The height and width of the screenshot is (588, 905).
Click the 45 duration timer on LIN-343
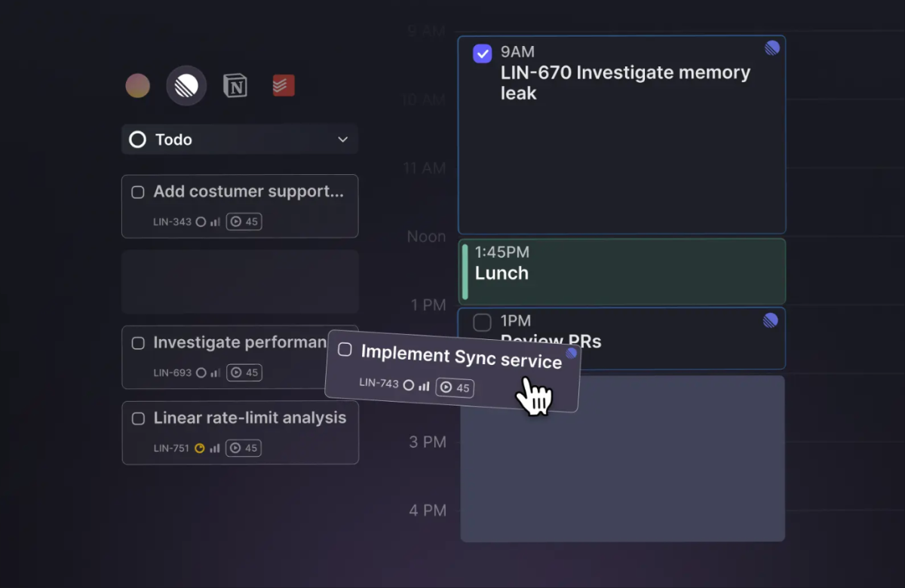(x=244, y=222)
